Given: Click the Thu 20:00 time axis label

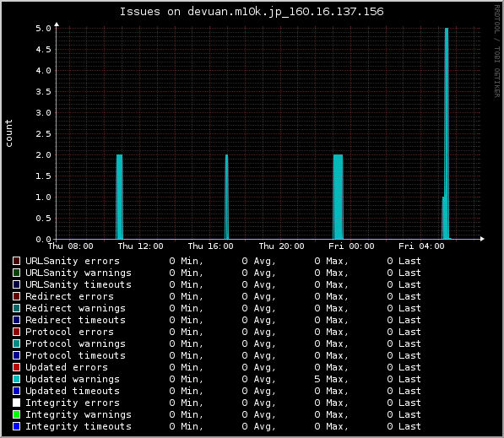Looking at the screenshot, I should 282,246.
